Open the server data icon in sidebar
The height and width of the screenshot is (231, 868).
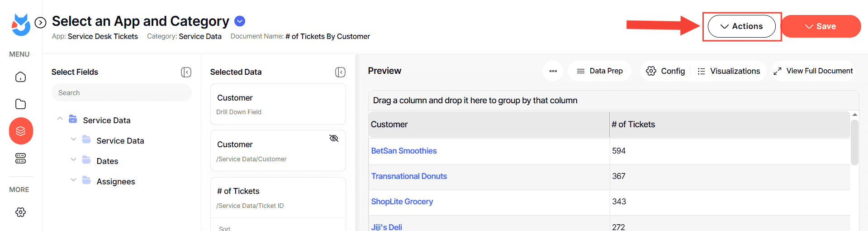pos(21,159)
